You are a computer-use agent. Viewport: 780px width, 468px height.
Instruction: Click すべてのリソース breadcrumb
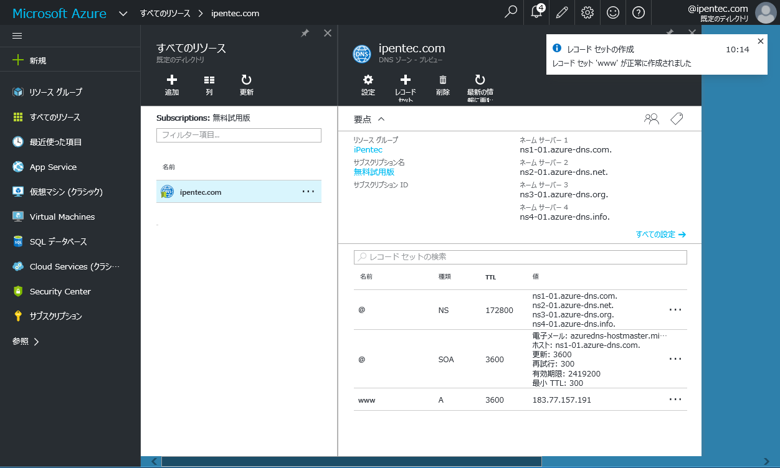pos(165,13)
